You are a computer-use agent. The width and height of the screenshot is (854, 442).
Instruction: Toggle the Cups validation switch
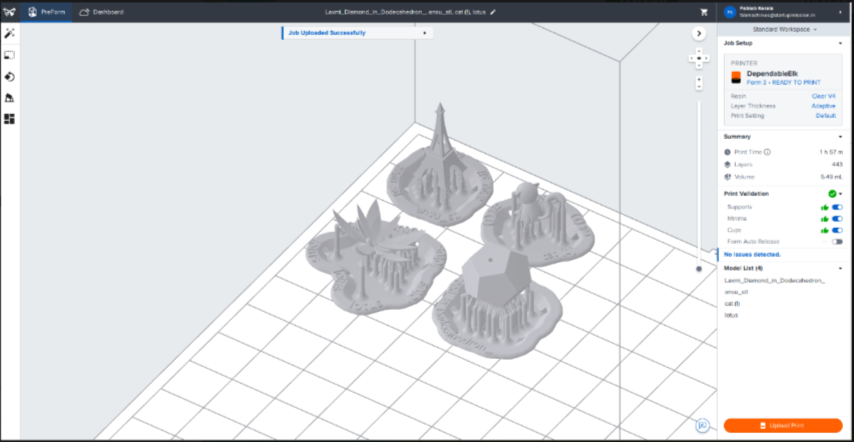pos(837,230)
